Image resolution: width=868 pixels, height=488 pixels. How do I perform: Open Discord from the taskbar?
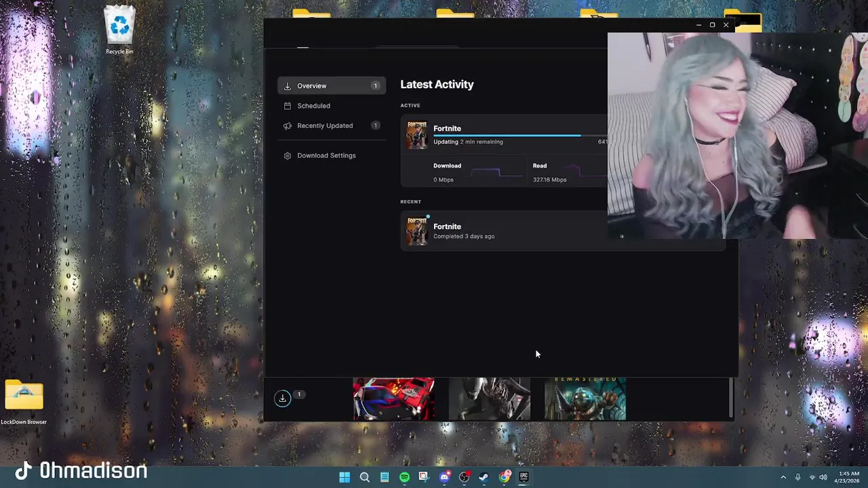point(444,477)
